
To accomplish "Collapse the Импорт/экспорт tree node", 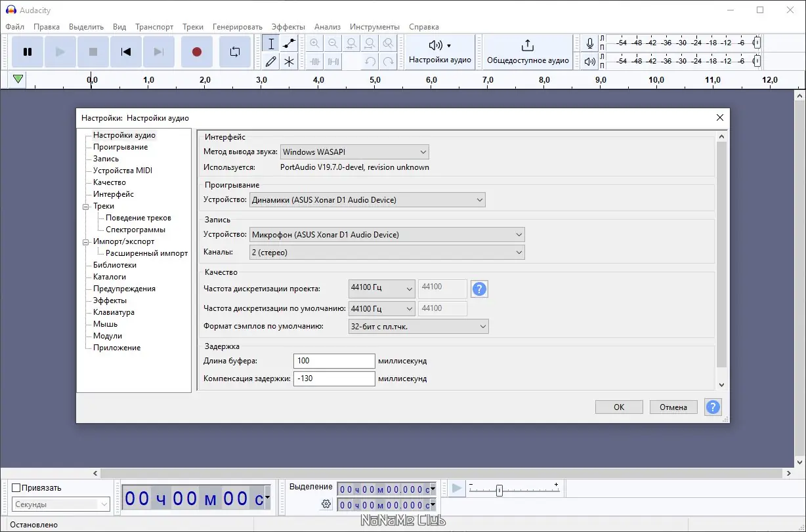I will 85,241.
